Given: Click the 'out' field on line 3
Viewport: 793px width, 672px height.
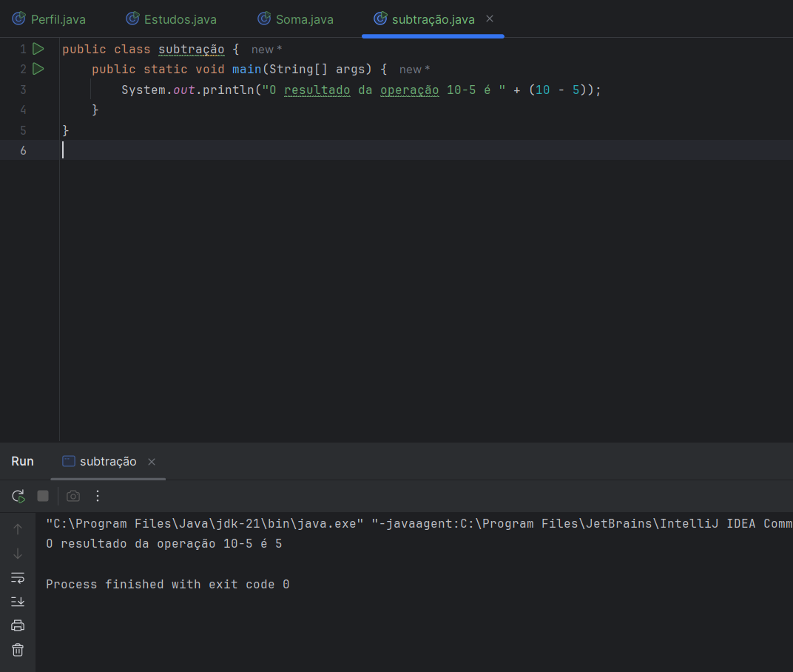Looking at the screenshot, I should [184, 90].
